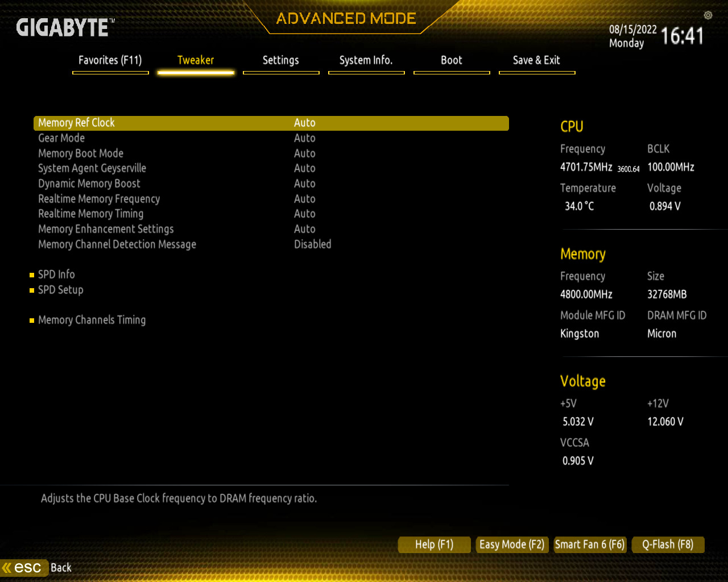
Task: Click the CPU voltage reading 0.894 V
Action: click(665, 206)
